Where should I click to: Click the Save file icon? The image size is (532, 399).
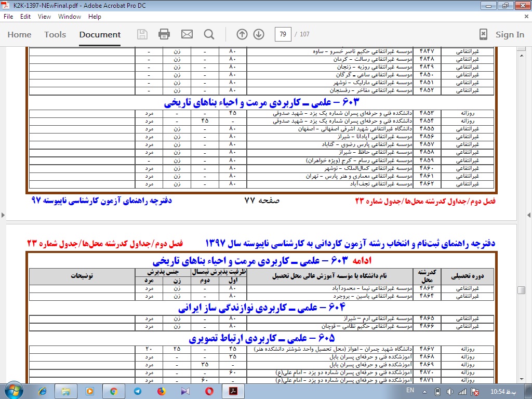(142, 34)
